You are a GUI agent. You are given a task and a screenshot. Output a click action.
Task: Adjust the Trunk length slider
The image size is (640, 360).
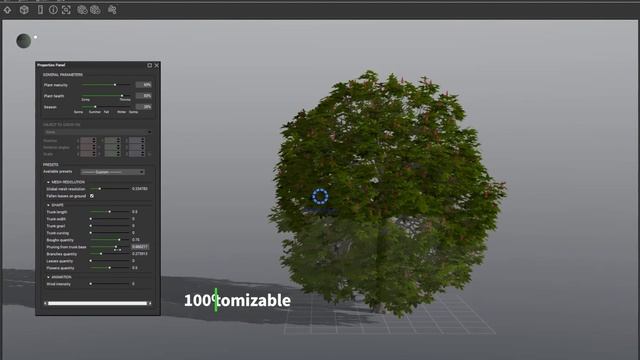pyautogui.click(x=109, y=212)
